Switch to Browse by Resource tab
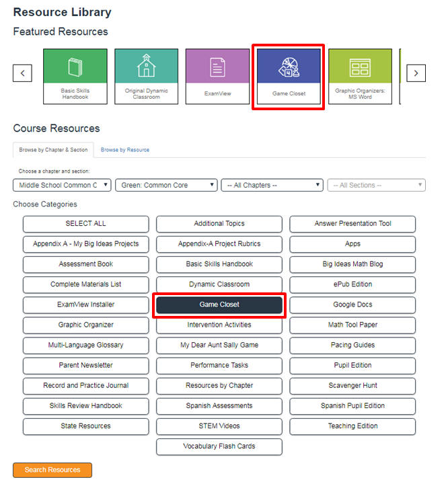Image resolution: width=448 pixels, height=488 pixels. [x=125, y=150]
